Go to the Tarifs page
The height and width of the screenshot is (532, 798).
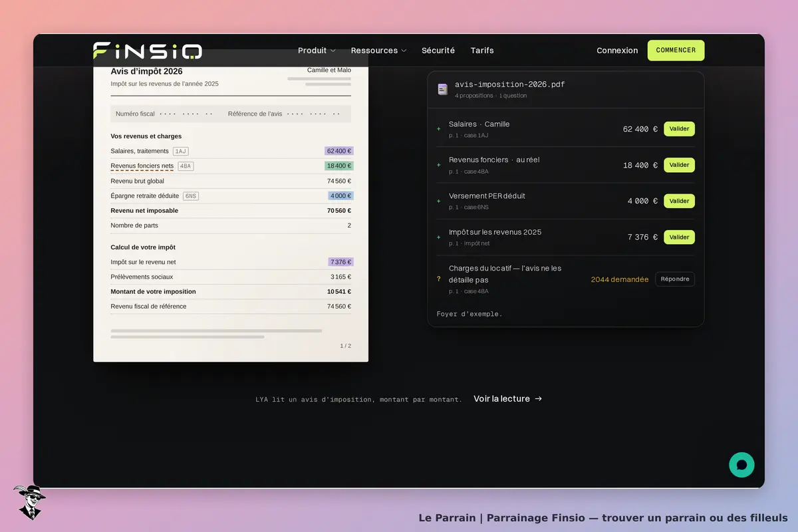coord(482,51)
